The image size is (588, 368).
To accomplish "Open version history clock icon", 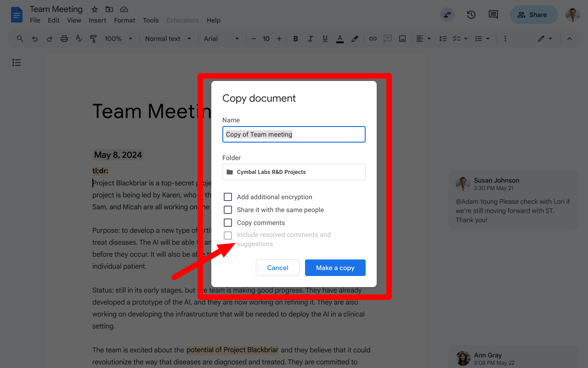I will click(471, 15).
